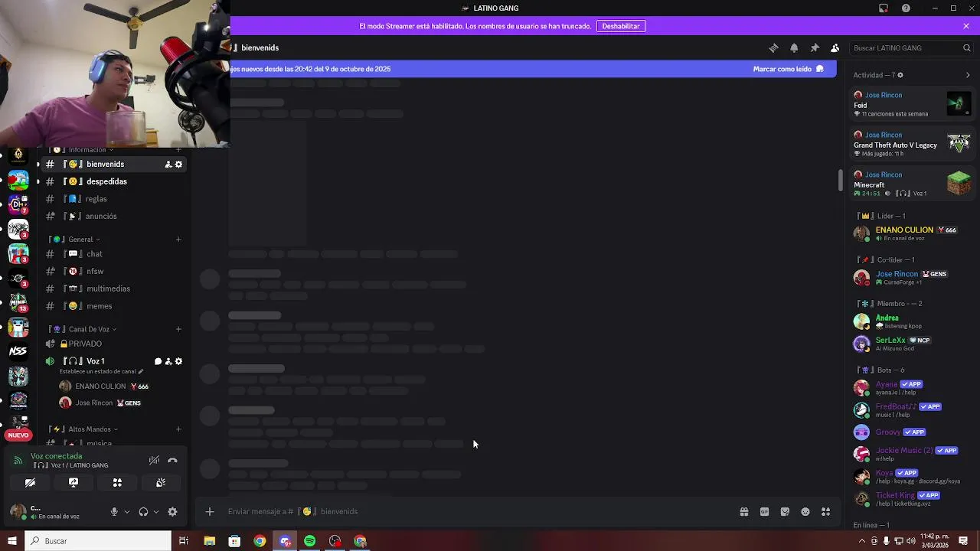Click the search magnifier icon

point(966,47)
